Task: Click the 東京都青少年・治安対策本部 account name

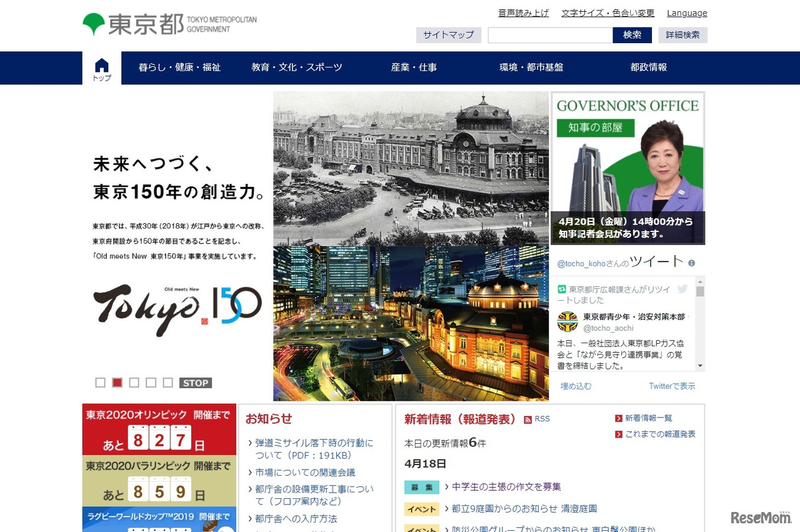Action: pyautogui.click(x=634, y=317)
